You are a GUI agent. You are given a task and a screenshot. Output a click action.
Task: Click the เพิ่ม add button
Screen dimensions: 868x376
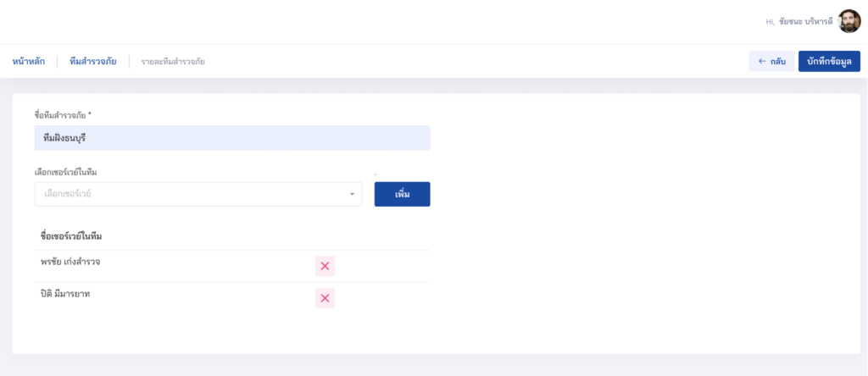click(402, 194)
